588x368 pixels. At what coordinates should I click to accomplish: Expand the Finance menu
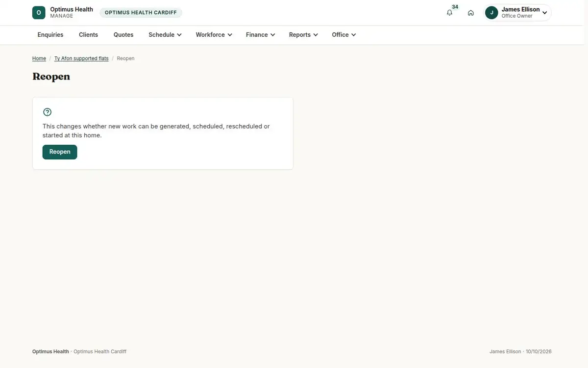260,35
